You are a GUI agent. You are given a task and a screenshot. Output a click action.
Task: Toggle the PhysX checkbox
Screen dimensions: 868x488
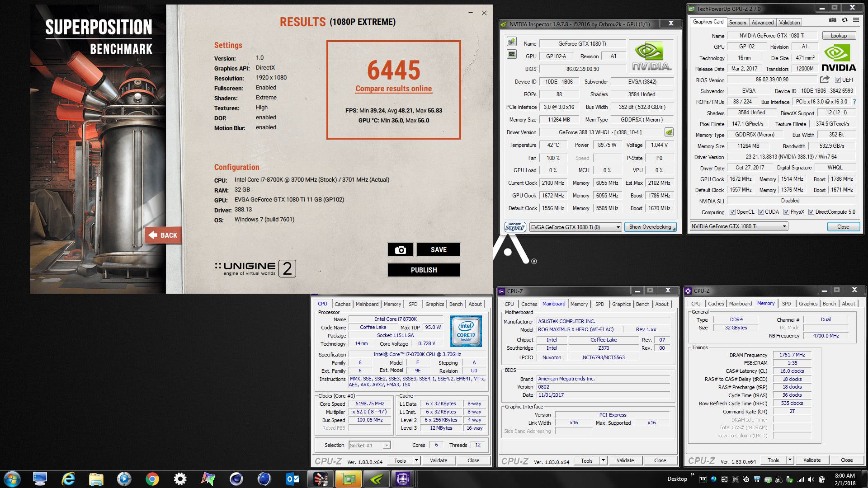pyautogui.click(x=787, y=212)
